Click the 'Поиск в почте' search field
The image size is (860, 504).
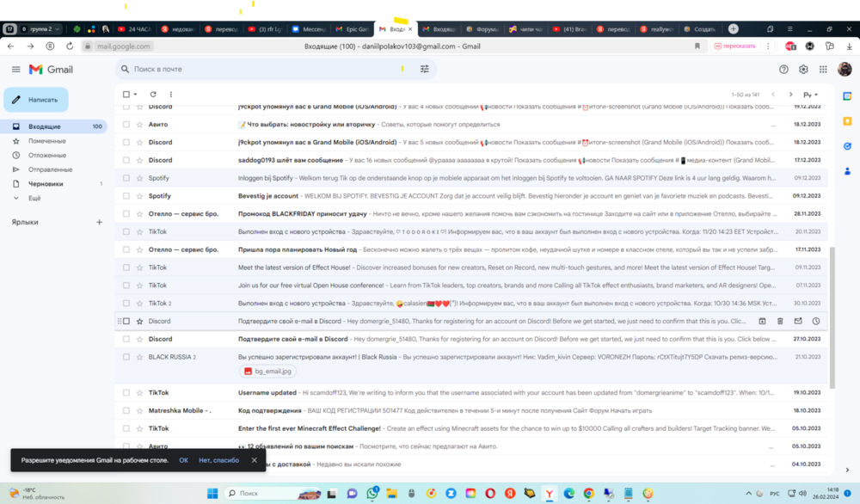pos(263,69)
